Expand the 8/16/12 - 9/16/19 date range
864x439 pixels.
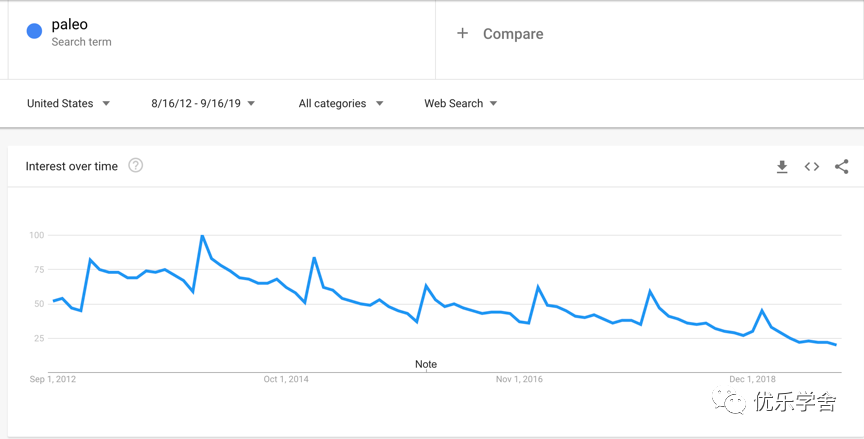(x=203, y=103)
